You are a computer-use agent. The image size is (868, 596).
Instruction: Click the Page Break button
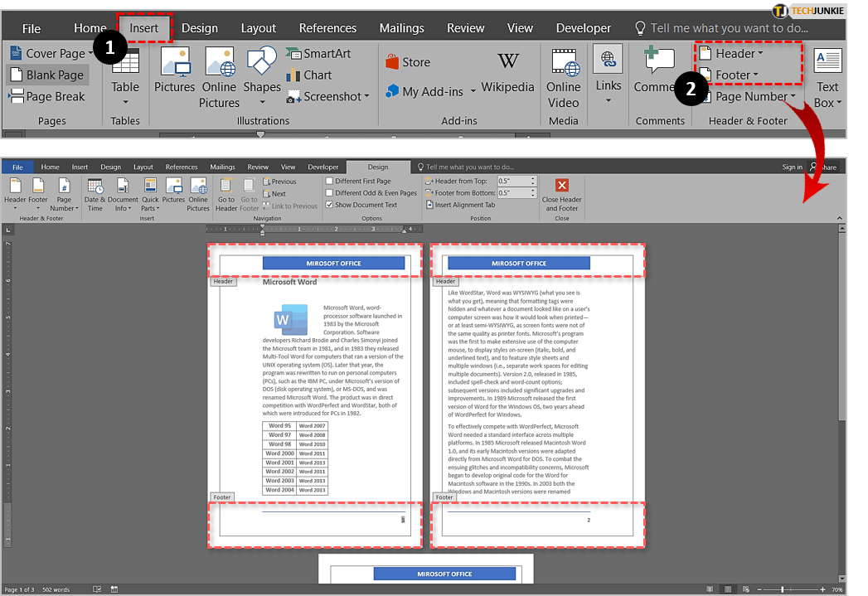pyautogui.click(x=46, y=96)
